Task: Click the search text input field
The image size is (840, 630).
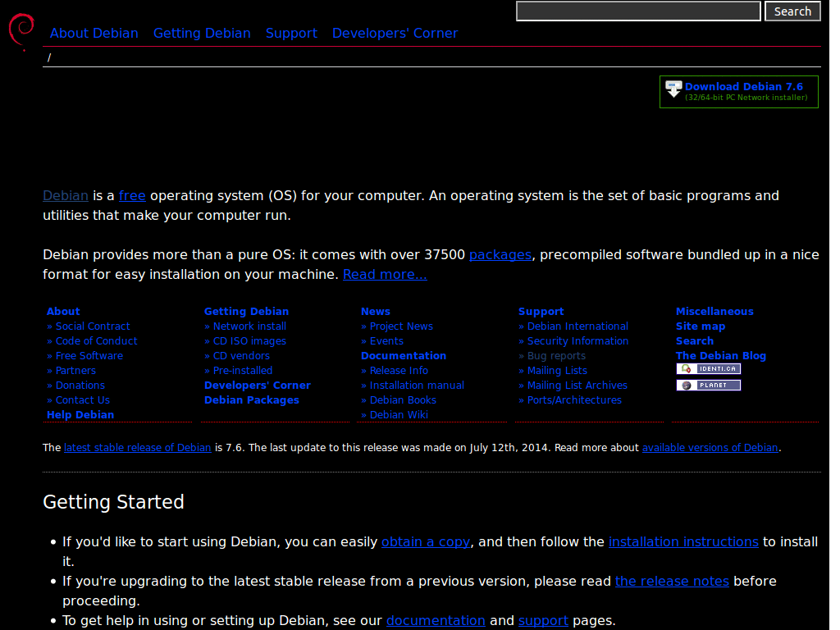Action: pos(638,11)
